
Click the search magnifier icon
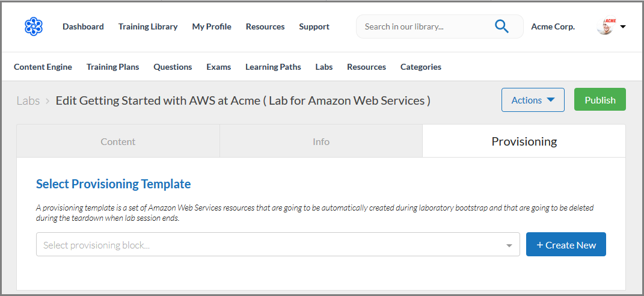pos(501,26)
